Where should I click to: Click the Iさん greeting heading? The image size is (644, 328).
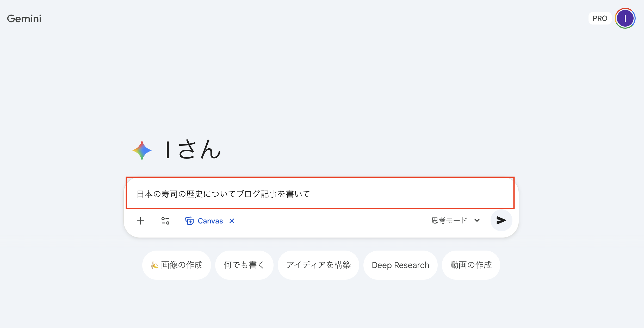[x=193, y=149]
